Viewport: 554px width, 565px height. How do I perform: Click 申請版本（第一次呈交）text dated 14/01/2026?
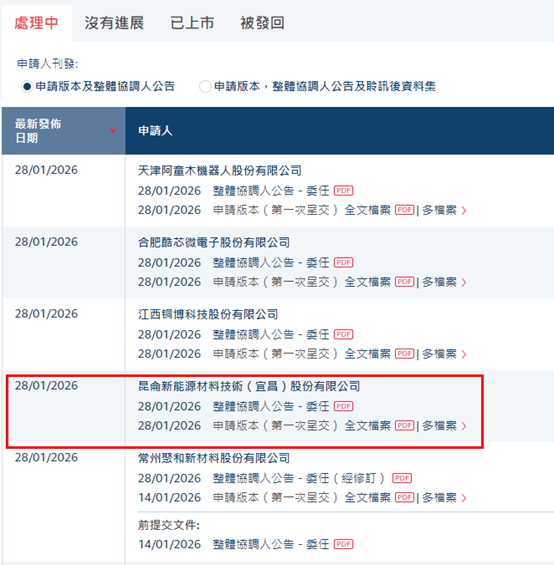(x=276, y=498)
